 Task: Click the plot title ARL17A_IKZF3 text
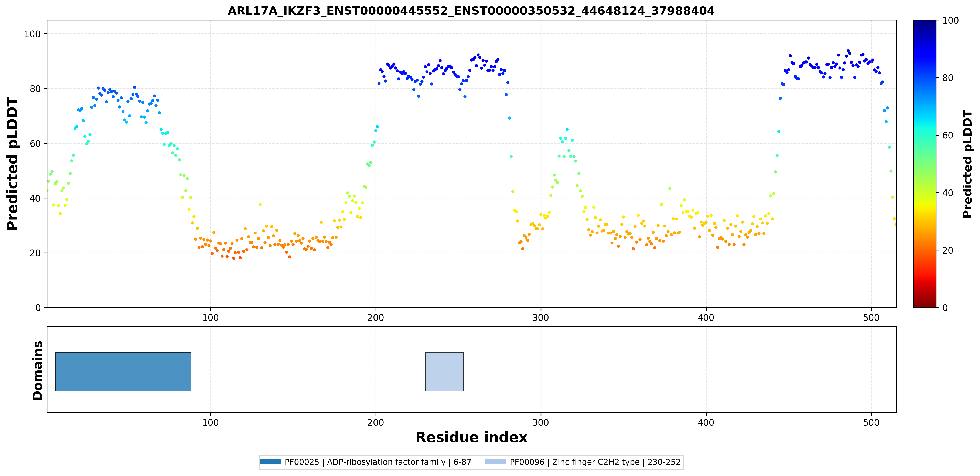pyautogui.click(x=471, y=11)
